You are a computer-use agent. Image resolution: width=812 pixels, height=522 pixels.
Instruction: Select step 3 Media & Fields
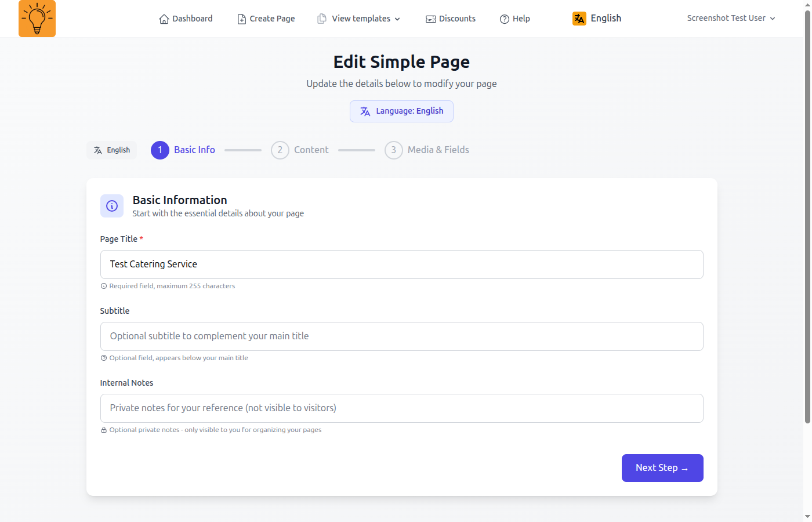(427, 150)
